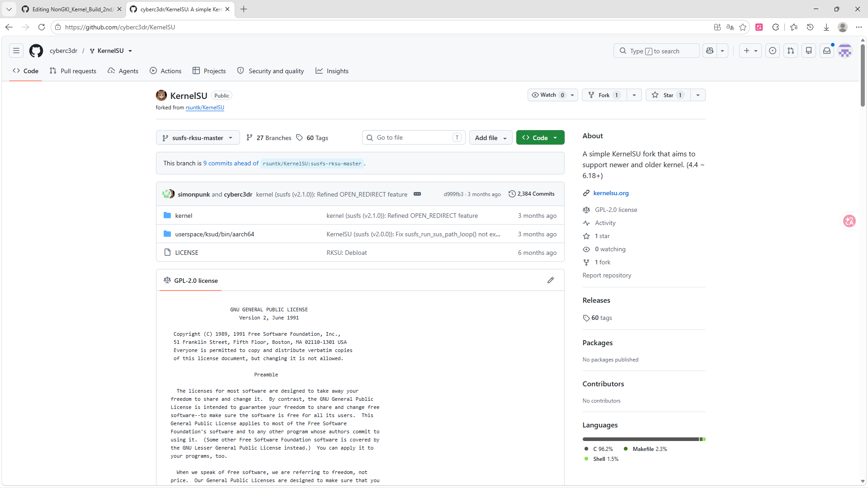Open the issues icon in header
The height and width of the screenshot is (488, 868).
[773, 51]
